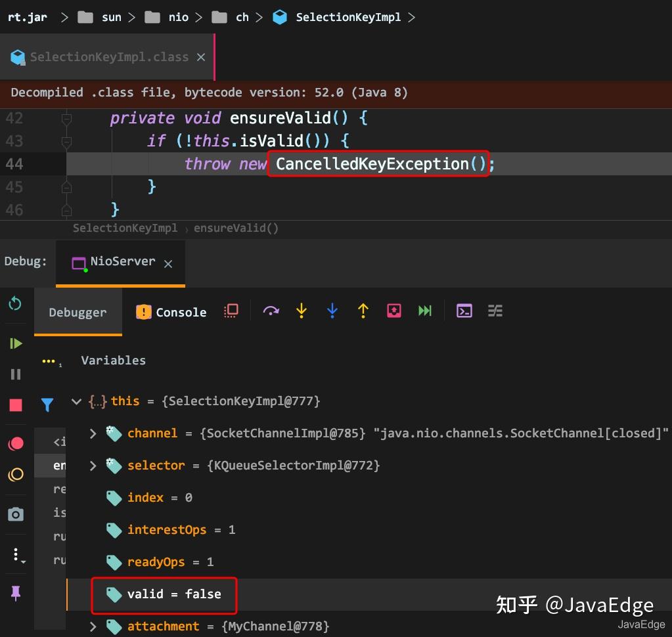Viewport: 672px width, 637px height.
Task: Pause the running program
Action: pyautogui.click(x=15, y=374)
